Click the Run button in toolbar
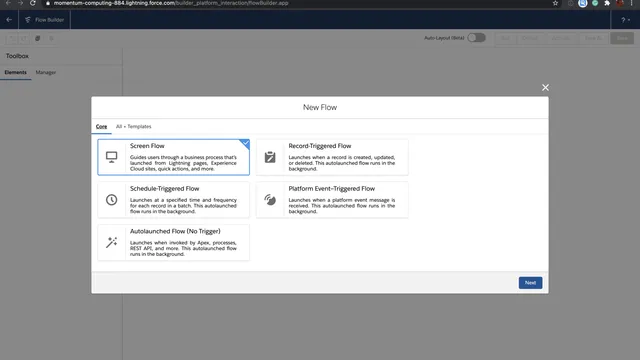This screenshot has height=360, width=640. click(x=505, y=38)
